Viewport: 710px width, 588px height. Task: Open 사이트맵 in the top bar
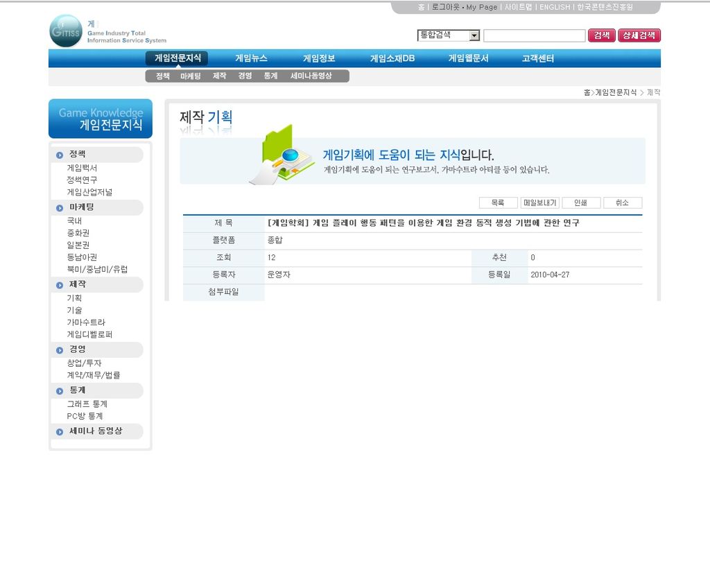pyautogui.click(x=518, y=7)
